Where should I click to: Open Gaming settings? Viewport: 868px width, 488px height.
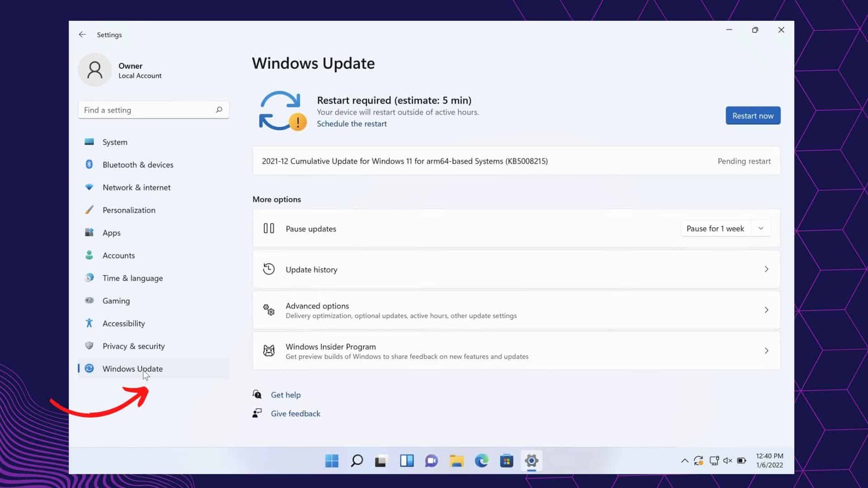coord(154,301)
